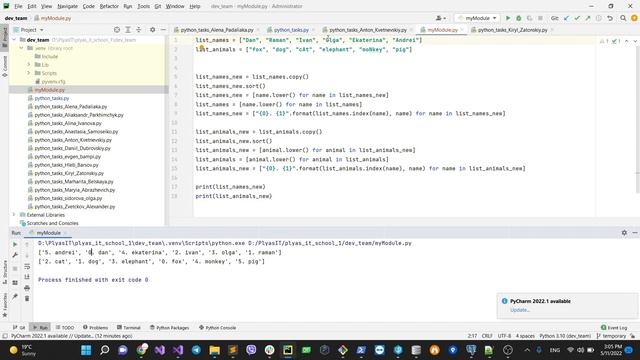
Task: Switch to python_tasks_Kiryl_Zatonskiy.py editor tab
Action: coord(512,30)
